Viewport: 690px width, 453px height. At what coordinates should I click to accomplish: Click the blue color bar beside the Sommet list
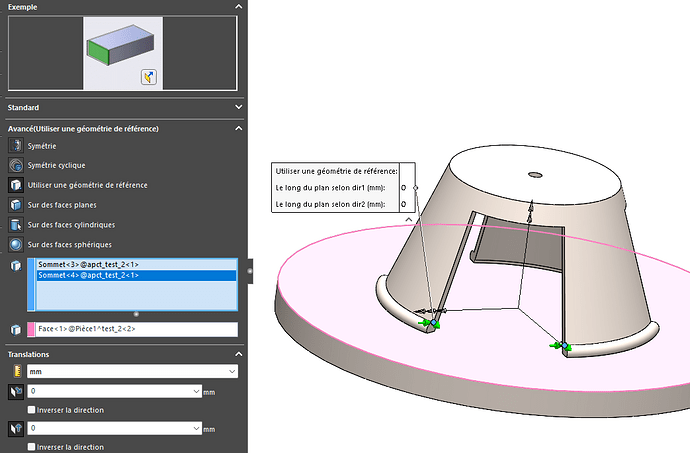(x=31, y=284)
